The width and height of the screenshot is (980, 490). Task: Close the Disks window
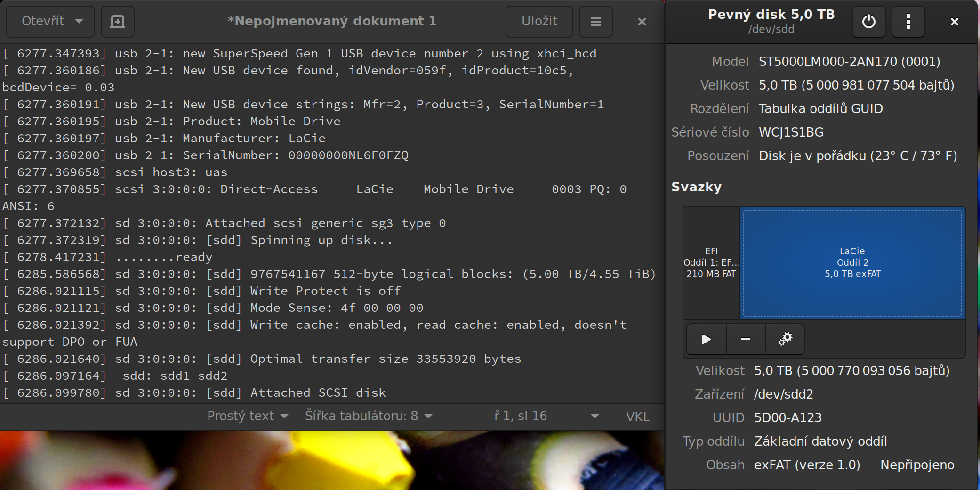point(955,22)
